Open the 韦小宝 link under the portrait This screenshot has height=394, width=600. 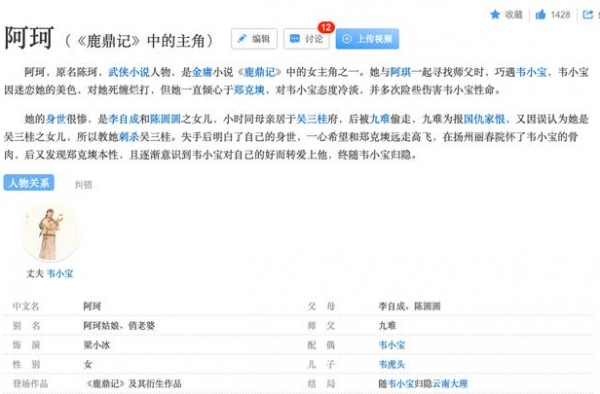click(x=60, y=274)
